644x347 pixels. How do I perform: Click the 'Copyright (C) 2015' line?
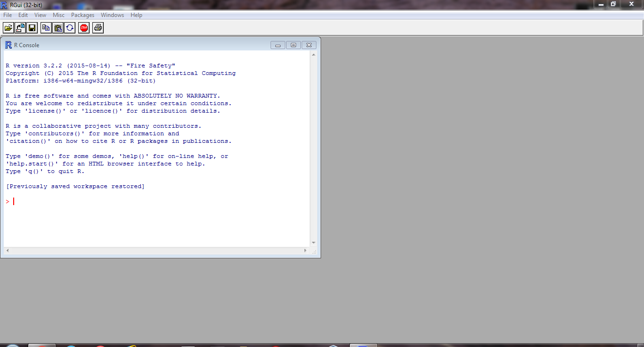coord(121,73)
